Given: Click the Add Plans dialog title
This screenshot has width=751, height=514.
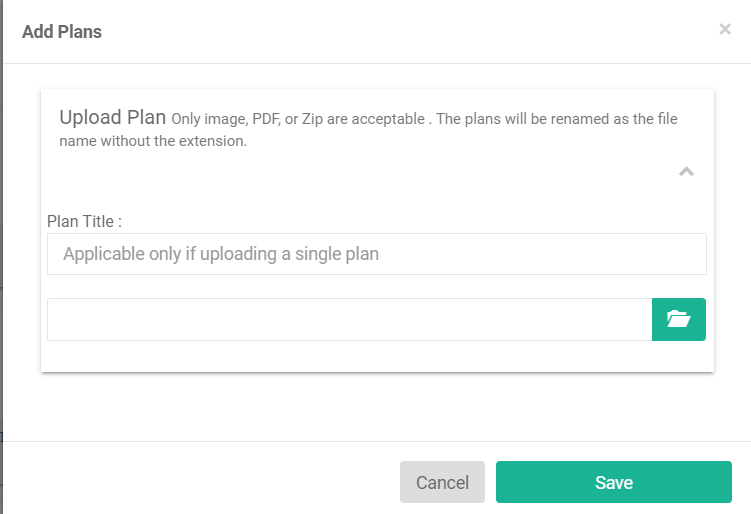Looking at the screenshot, I should (62, 32).
